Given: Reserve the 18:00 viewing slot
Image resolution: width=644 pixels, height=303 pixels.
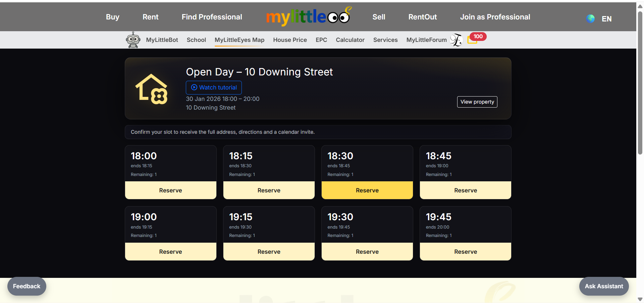Looking at the screenshot, I should 170,190.
